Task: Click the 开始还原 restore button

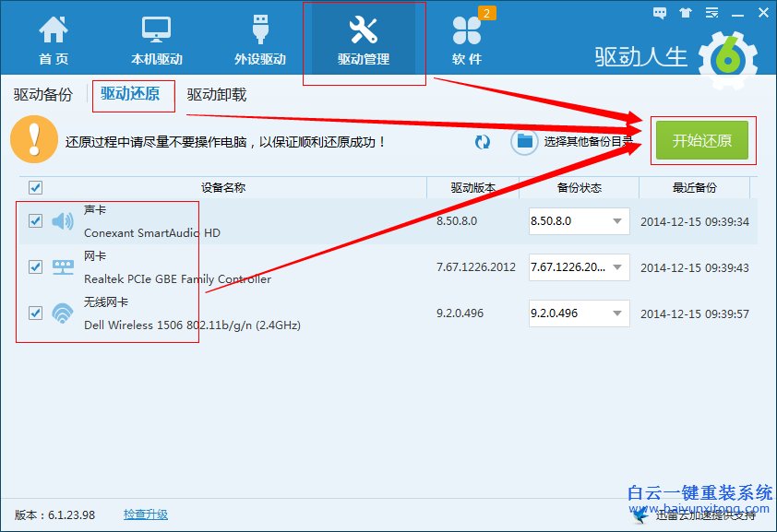Action: click(x=703, y=140)
